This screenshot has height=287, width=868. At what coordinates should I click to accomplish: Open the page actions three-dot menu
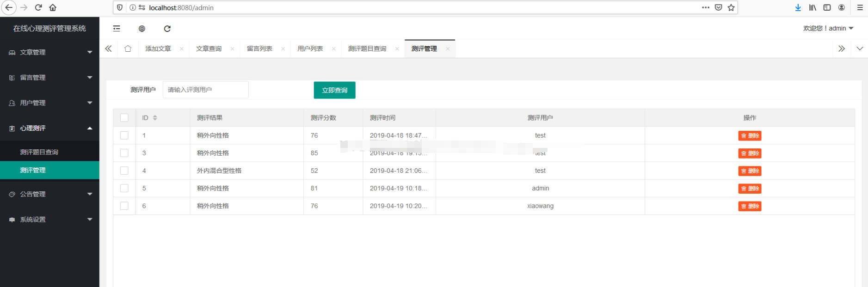(706, 7)
